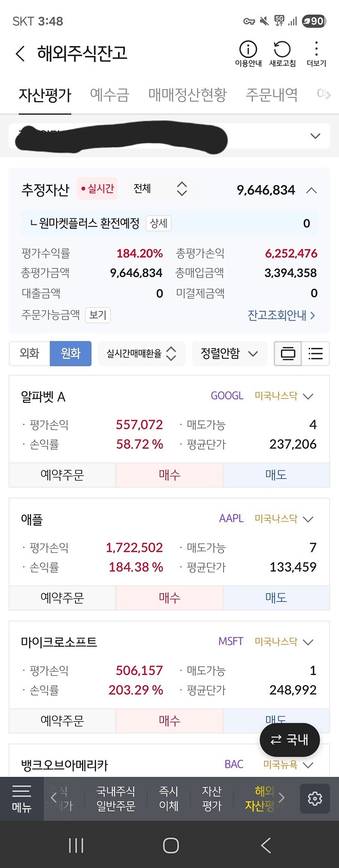Screen dimensions: 339x868
Task: Tap the back arrow to go back
Action: 20,53
